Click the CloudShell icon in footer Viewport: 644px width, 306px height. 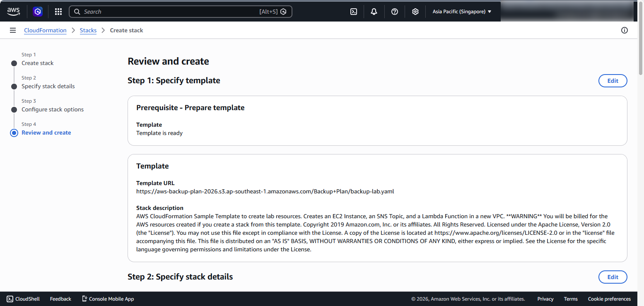[10, 299]
